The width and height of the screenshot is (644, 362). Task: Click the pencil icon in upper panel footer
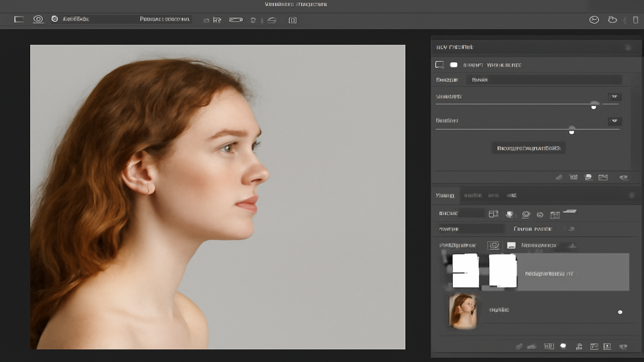(x=558, y=177)
